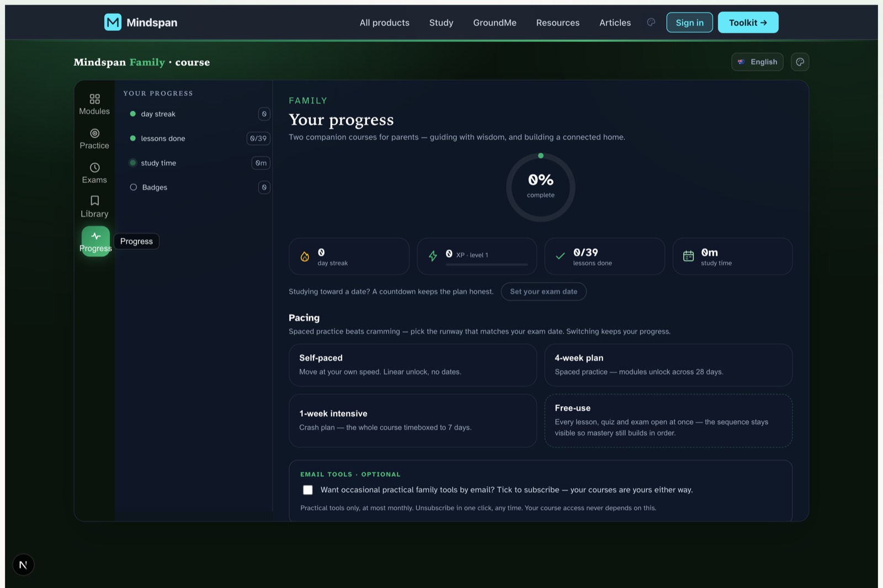Click the flame day streak icon
Screen dimensions: 883x588
pyautogui.click(x=305, y=256)
